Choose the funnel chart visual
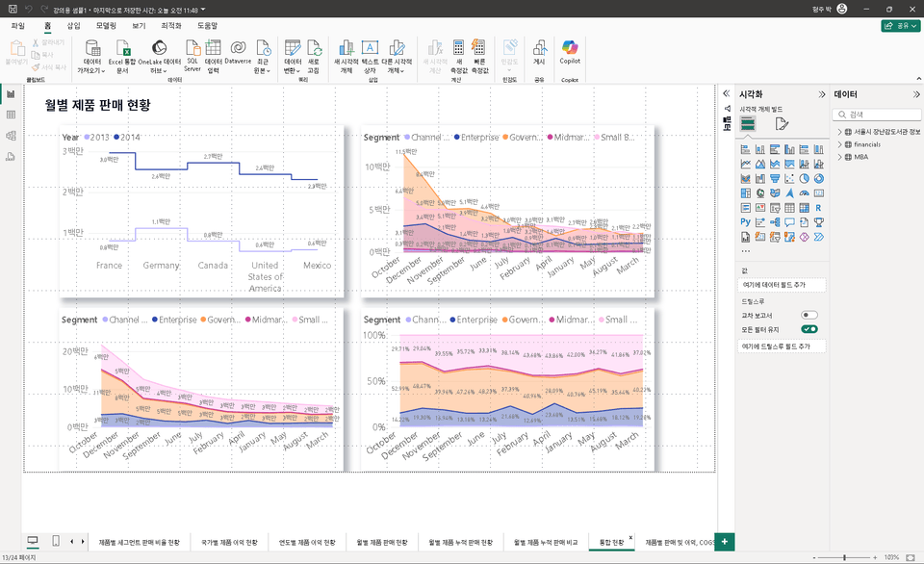Viewport: 924px width, 564px height. (775, 179)
